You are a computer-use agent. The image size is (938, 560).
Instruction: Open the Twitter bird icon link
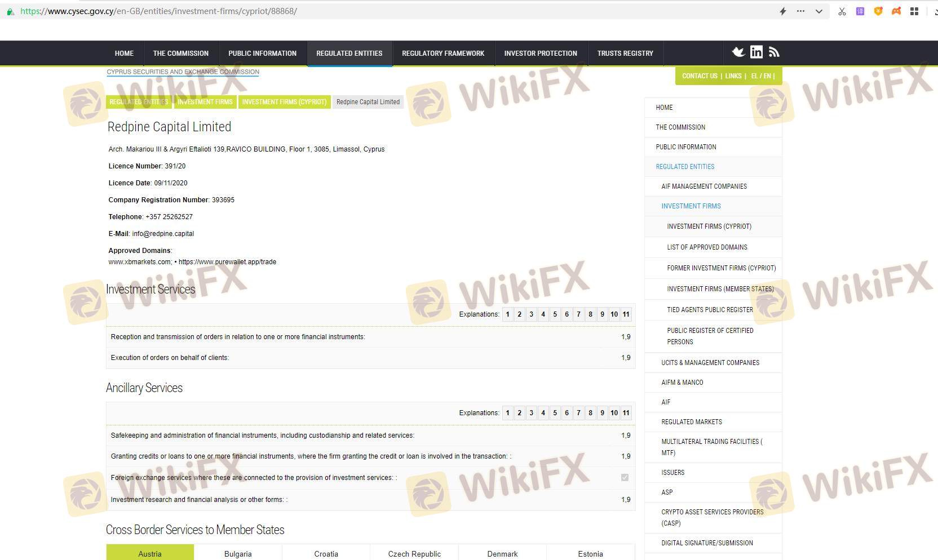point(738,52)
